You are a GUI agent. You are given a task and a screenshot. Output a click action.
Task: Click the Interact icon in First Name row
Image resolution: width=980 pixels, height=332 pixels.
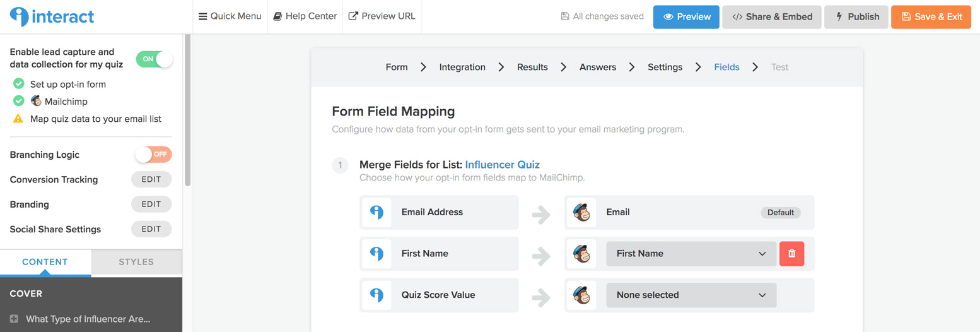point(376,253)
